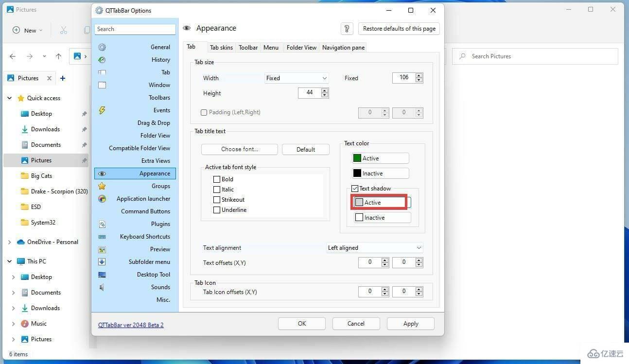629x364 pixels.
Task: Switch to the Menu tab
Action: [271, 48]
